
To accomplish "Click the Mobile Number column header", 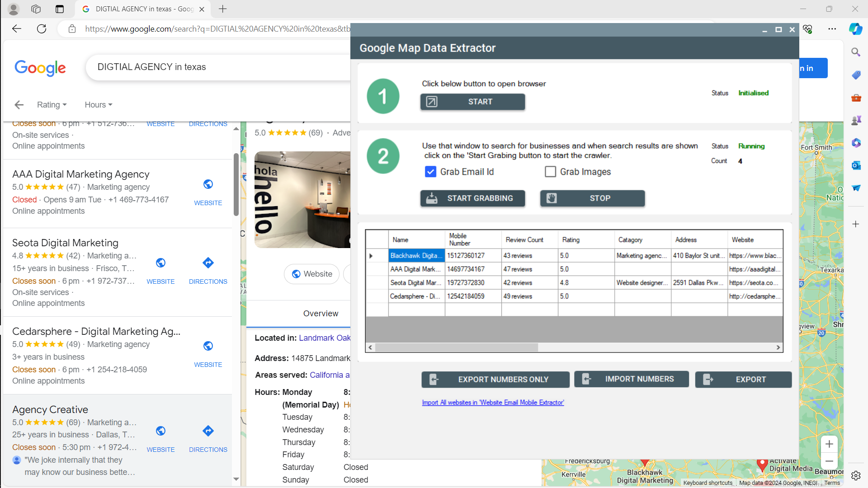I will 473,239.
